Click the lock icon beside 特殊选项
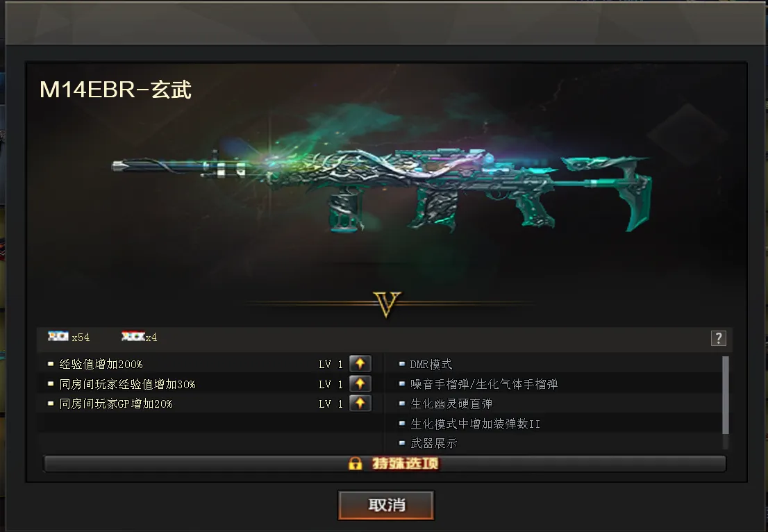This screenshot has width=768, height=532. [355, 463]
